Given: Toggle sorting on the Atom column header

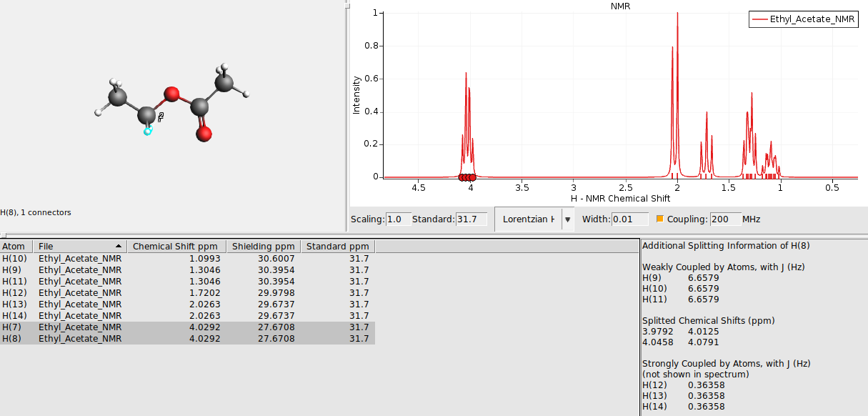Looking at the screenshot, I should click(16, 246).
